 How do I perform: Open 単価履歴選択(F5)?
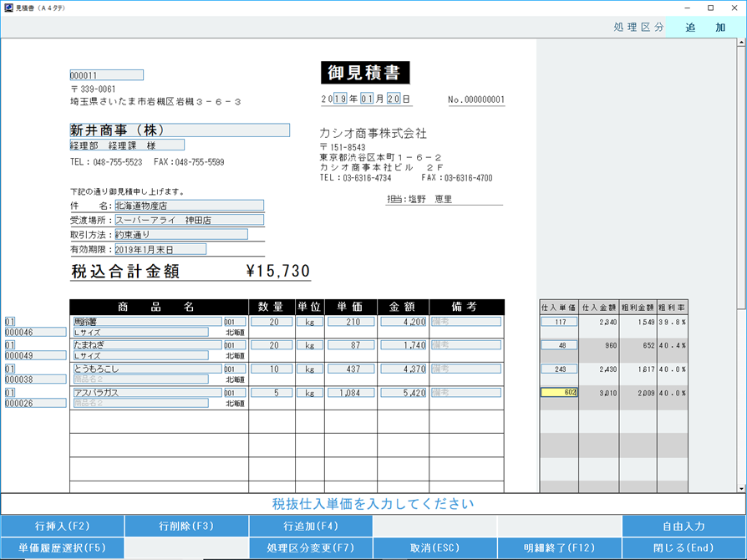point(63,548)
